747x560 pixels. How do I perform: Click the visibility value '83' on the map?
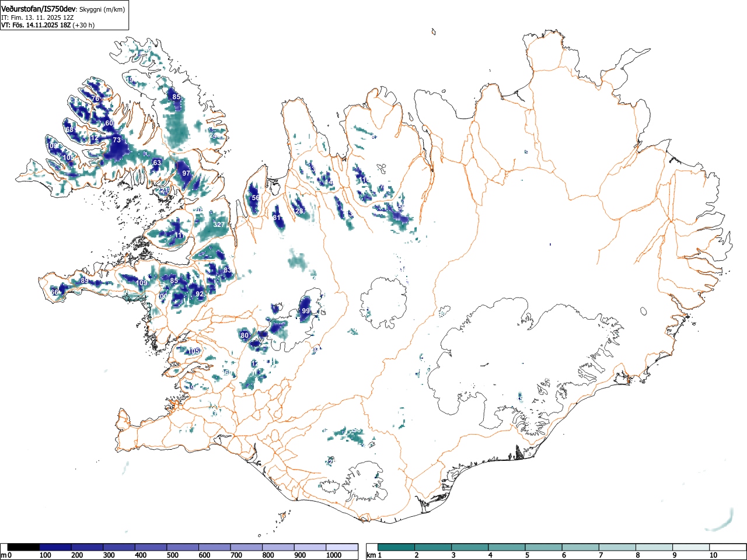tap(228, 271)
